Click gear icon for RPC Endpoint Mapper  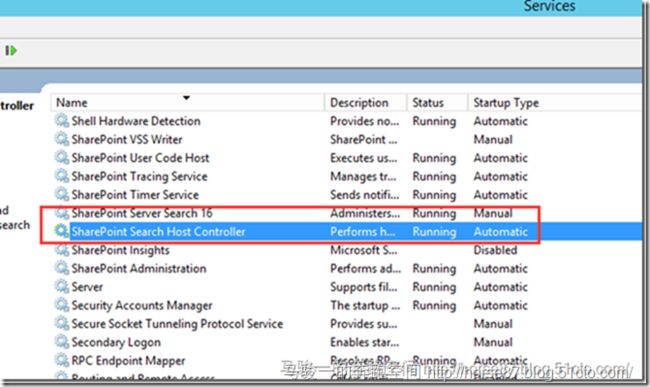[x=62, y=360]
